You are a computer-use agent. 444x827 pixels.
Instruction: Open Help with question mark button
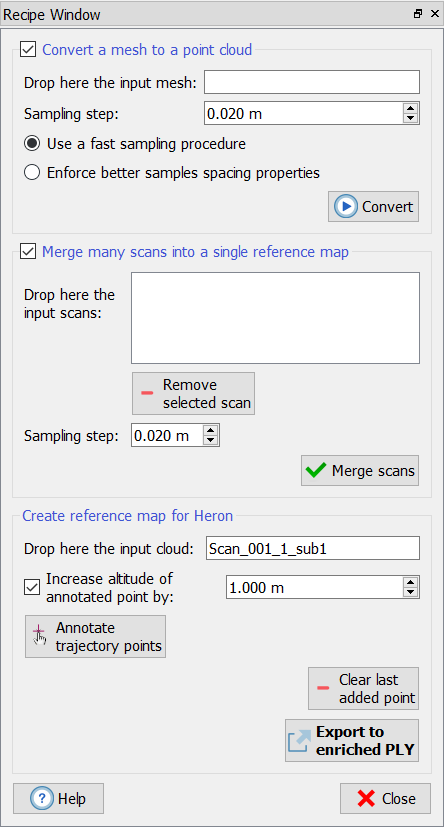coord(59,799)
